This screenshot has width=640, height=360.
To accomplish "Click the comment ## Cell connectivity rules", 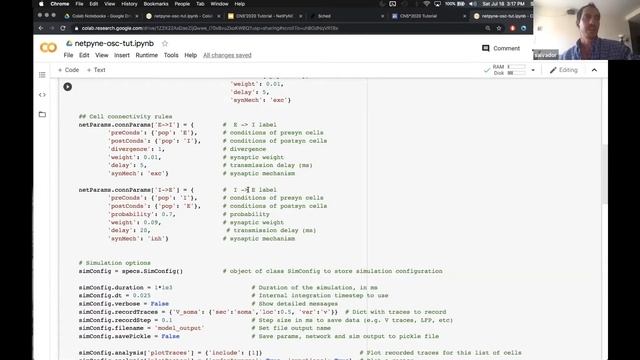I will (x=125, y=116).
